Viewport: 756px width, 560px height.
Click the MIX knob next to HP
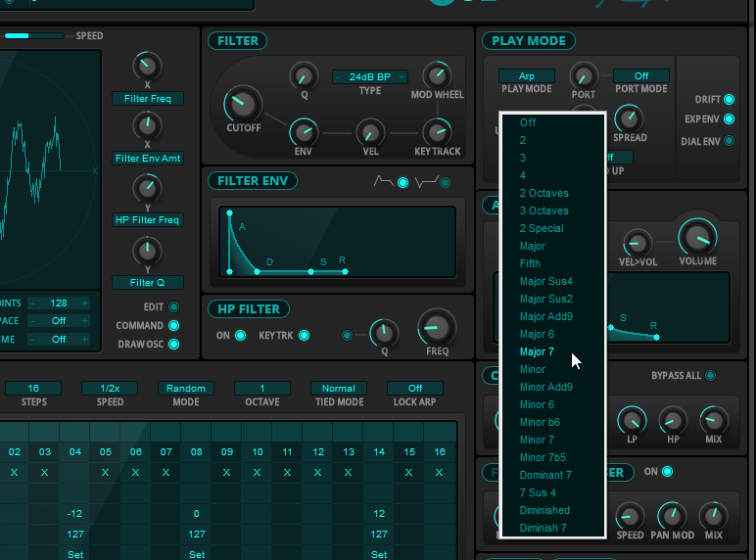coord(714,421)
